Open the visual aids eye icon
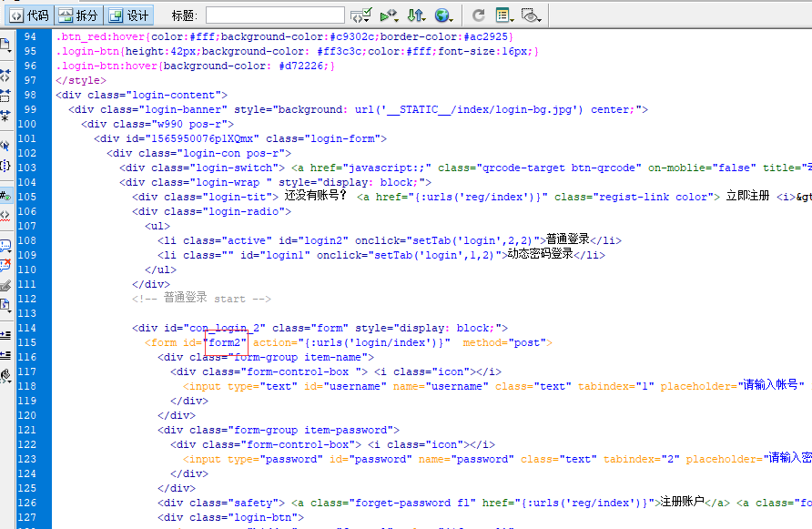 coord(532,15)
